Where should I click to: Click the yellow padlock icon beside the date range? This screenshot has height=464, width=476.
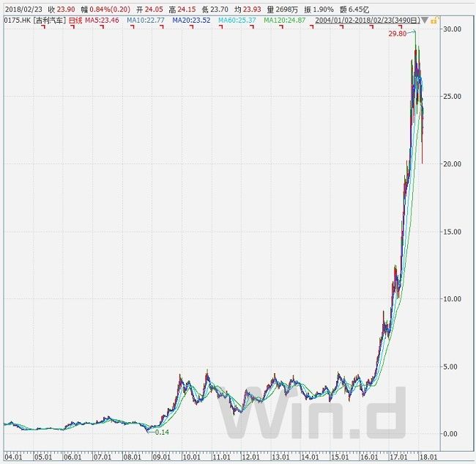pos(434,21)
